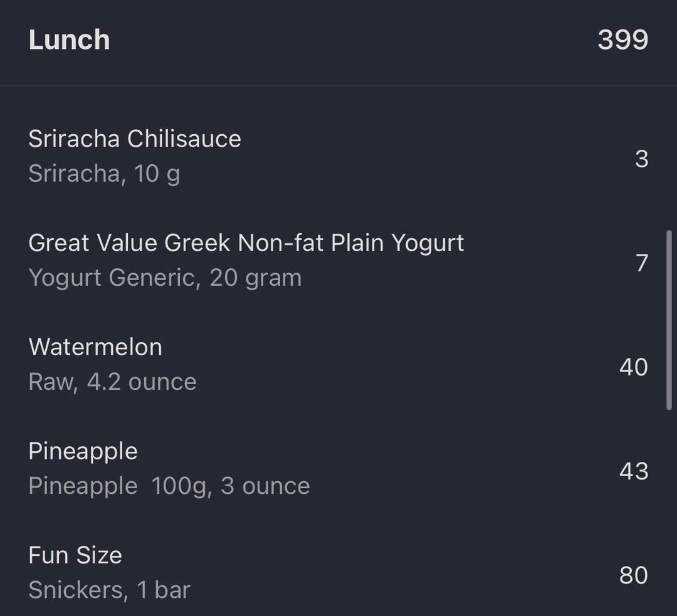Click the 3 calorie value for Sriracha
Viewport: 677px width, 616px height.
pos(641,159)
